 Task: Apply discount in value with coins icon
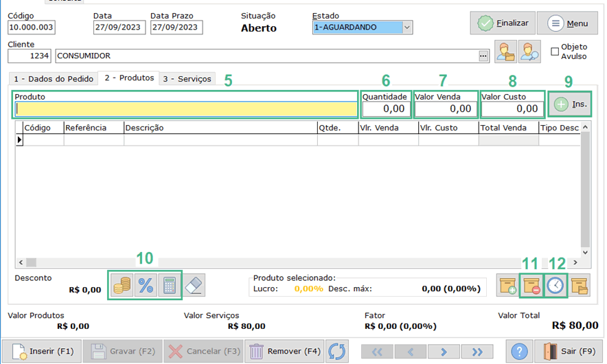pyautogui.click(x=122, y=286)
